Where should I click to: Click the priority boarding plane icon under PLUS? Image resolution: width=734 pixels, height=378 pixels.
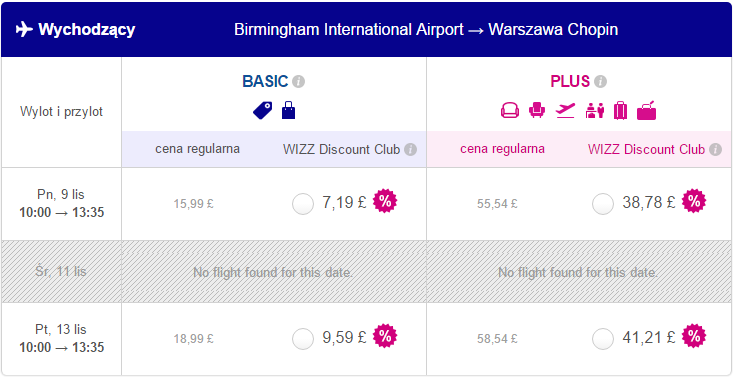[565, 111]
